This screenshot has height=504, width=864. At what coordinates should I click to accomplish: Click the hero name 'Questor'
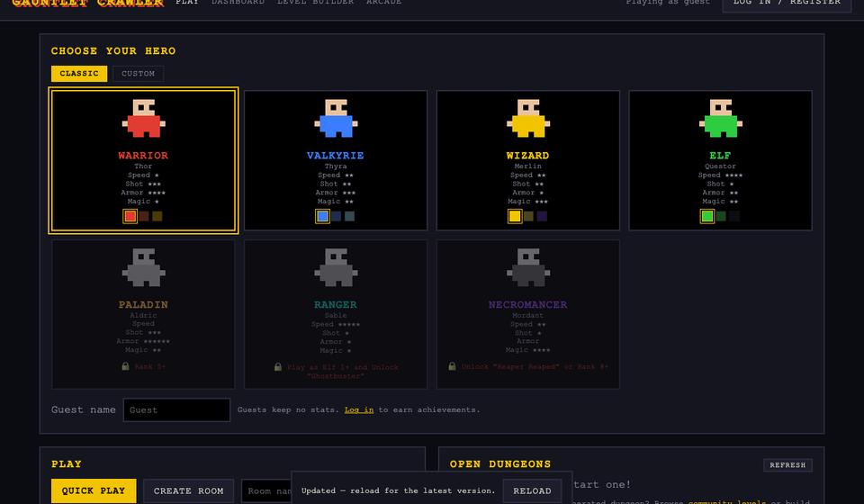720,166
